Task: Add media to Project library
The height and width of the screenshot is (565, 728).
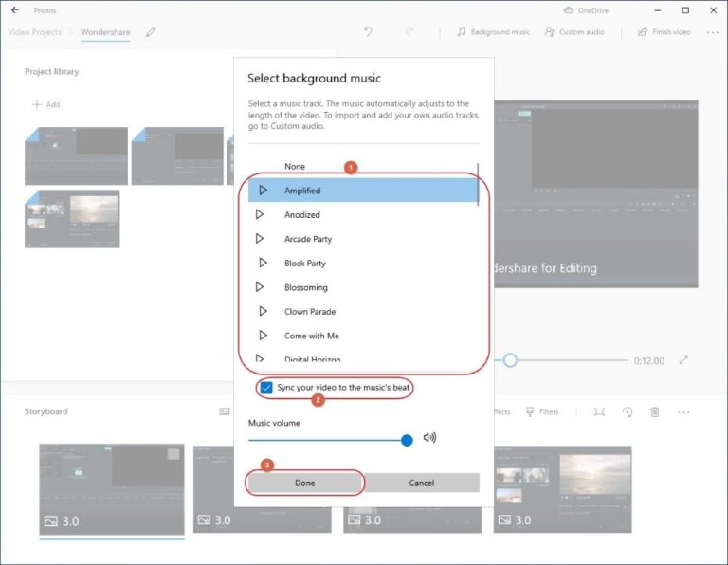Action: [45, 104]
